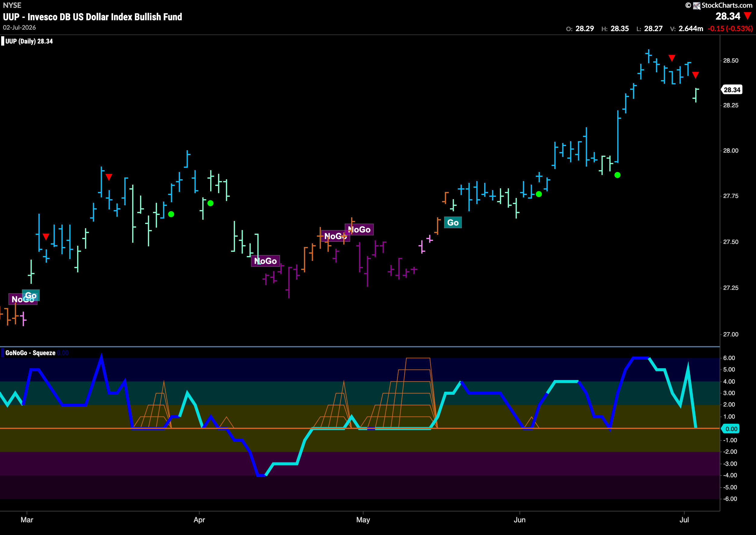Click the green dot marker below 28.00 in mid June
The image size is (756, 535).
617,175
